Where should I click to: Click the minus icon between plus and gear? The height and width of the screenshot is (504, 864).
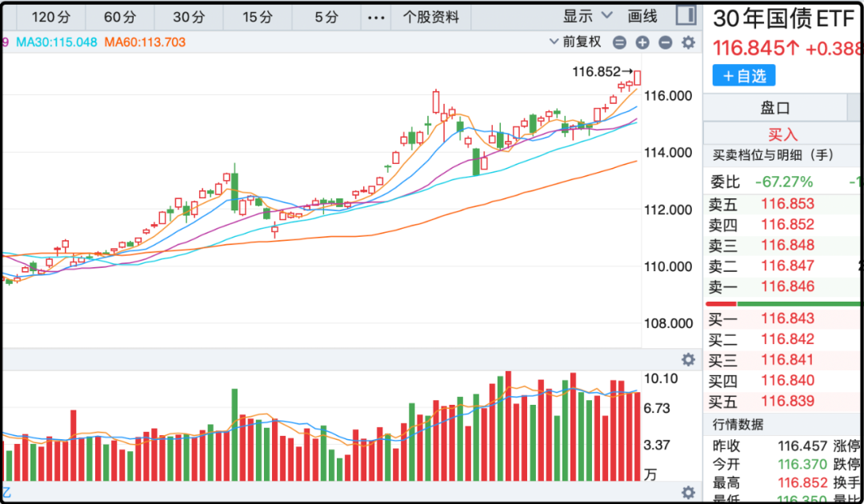point(665,42)
